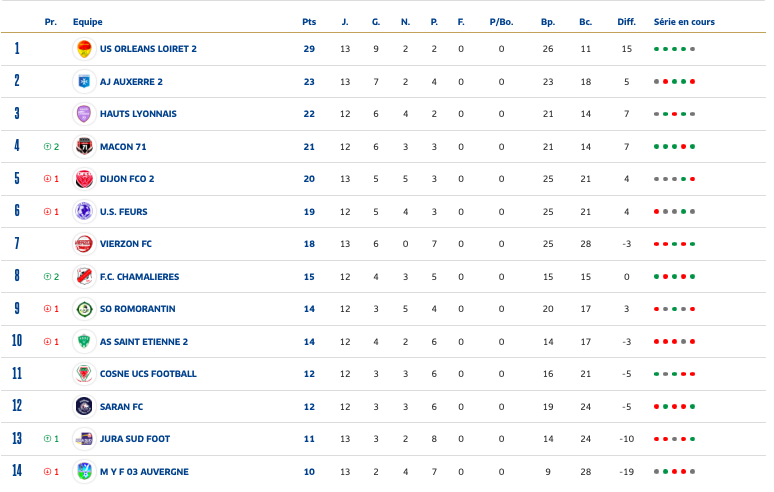Open the Cosne UCS Football team link
The height and width of the screenshot is (492, 774).
pyautogui.click(x=148, y=374)
